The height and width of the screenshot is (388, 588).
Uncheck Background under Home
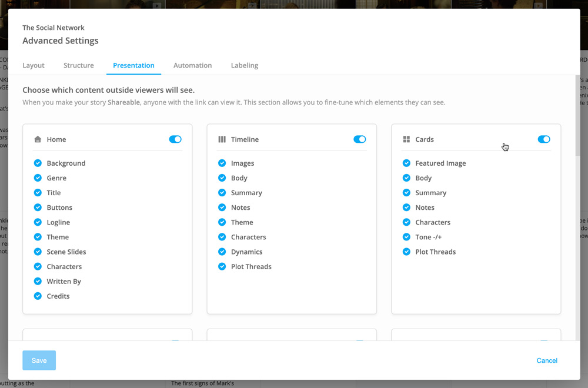click(38, 163)
